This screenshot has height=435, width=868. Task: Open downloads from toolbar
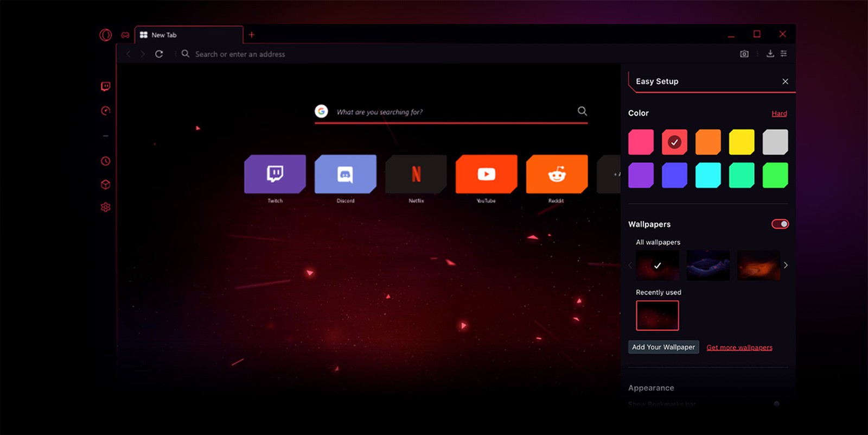[770, 53]
